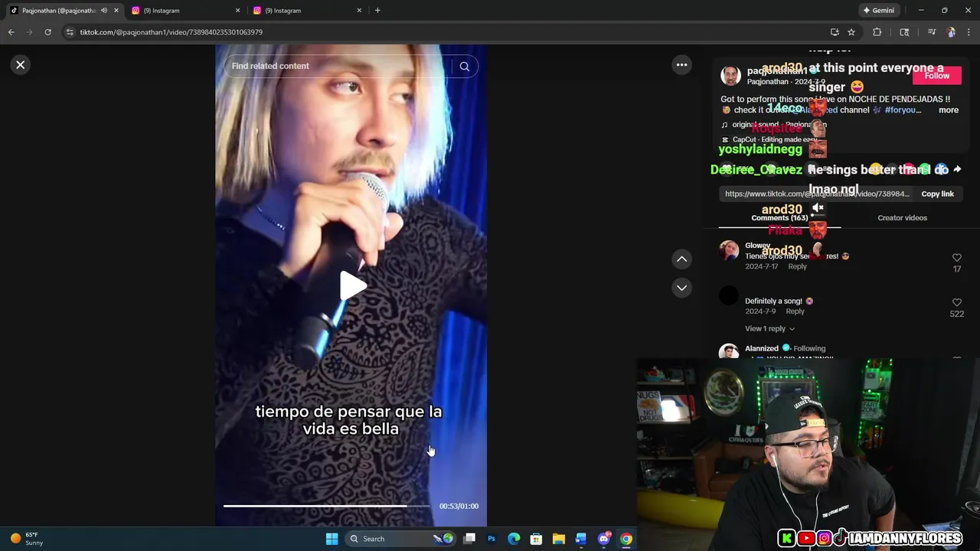Expand the caption with 'more'

pyautogui.click(x=948, y=110)
